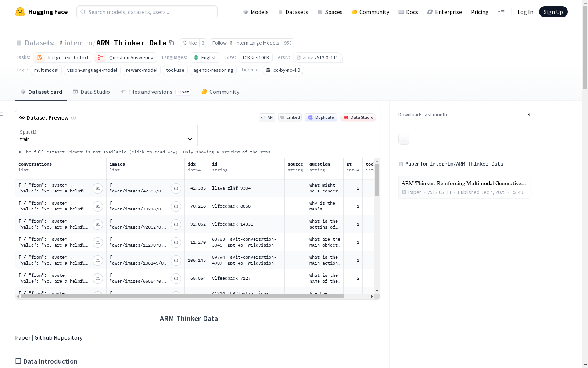This screenshot has width=588, height=368.
Task: Follow Intern Large Models organization
Action: pyautogui.click(x=246, y=43)
